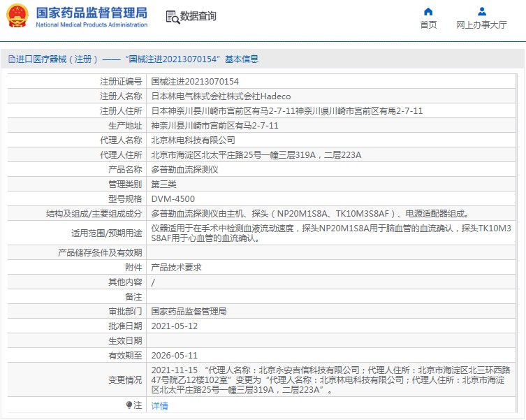The height and width of the screenshot is (420, 526).
Task: Select expiry date 2026-05-11
Action: click(175, 356)
